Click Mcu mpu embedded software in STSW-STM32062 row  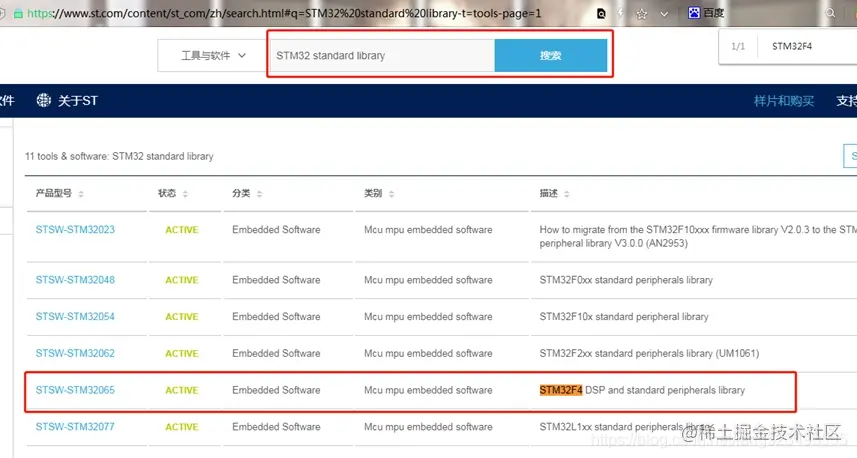[x=428, y=353]
